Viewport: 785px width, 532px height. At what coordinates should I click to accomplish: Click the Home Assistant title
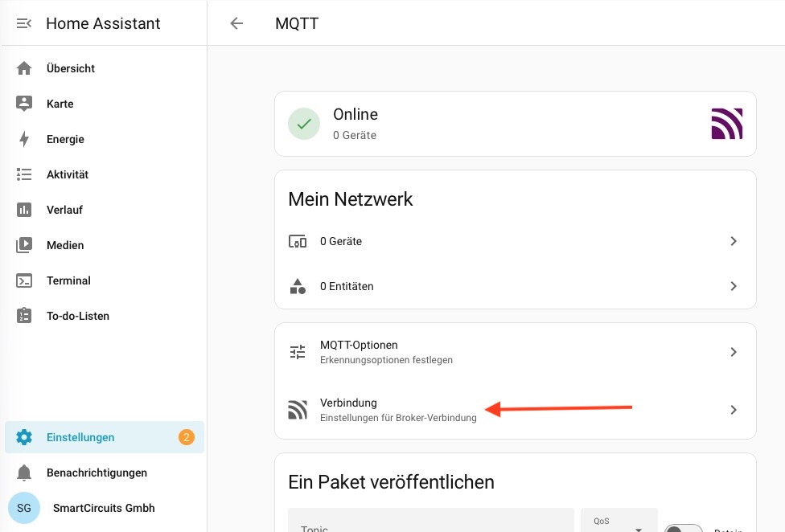[x=103, y=23]
